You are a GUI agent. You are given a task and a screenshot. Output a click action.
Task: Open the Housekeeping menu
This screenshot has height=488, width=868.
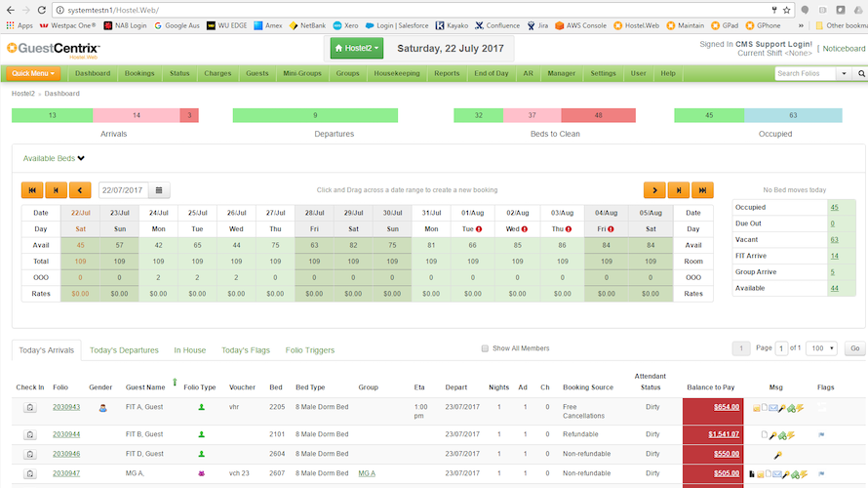[x=396, y=73]
